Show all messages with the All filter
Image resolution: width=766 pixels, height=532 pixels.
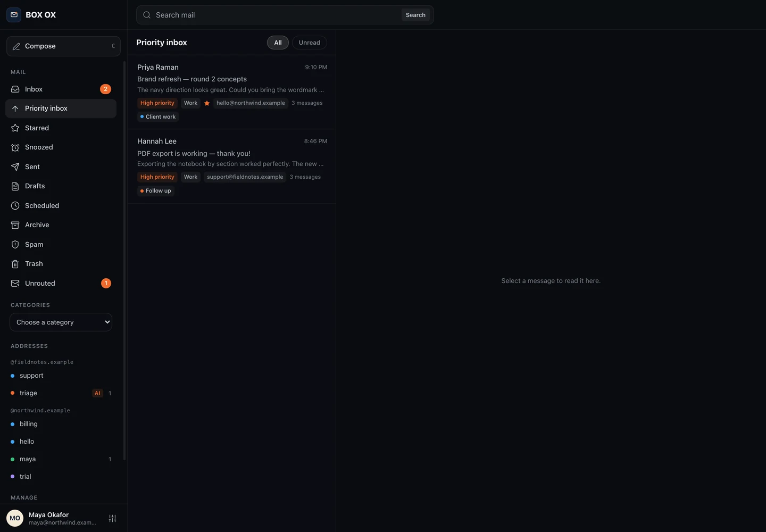(x=278, y=43)
